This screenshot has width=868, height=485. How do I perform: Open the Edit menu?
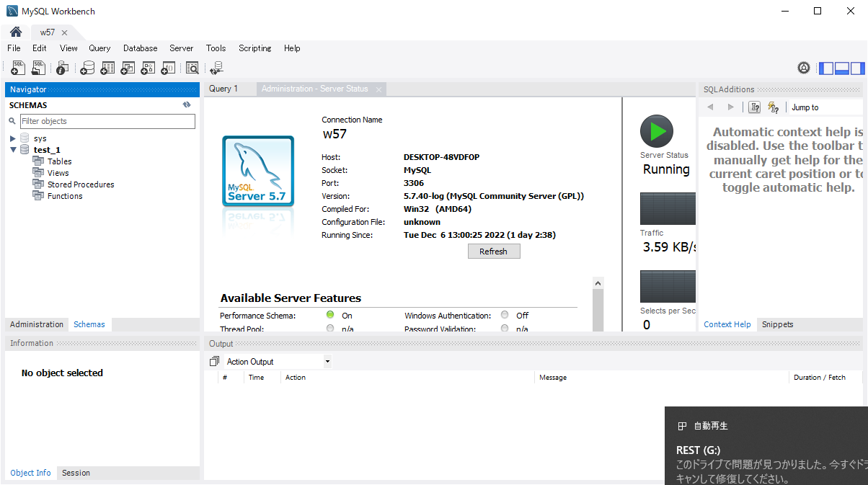(39, 48)
